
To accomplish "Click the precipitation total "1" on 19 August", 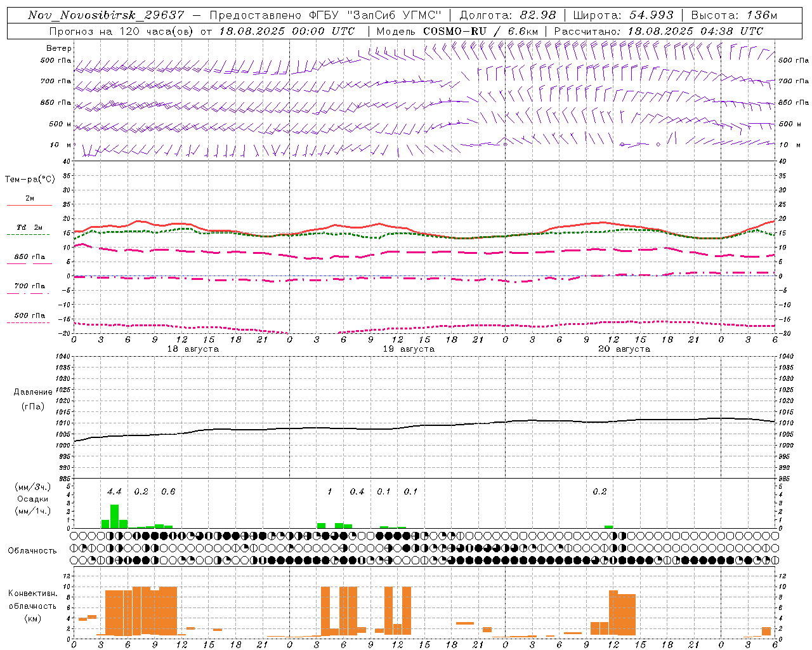I will 330,491.
